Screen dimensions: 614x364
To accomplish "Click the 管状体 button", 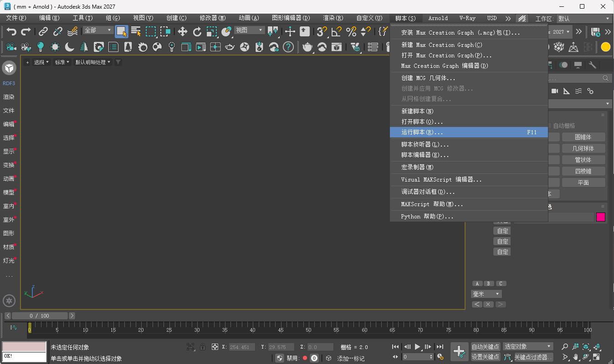I will [x=583, y=160].
